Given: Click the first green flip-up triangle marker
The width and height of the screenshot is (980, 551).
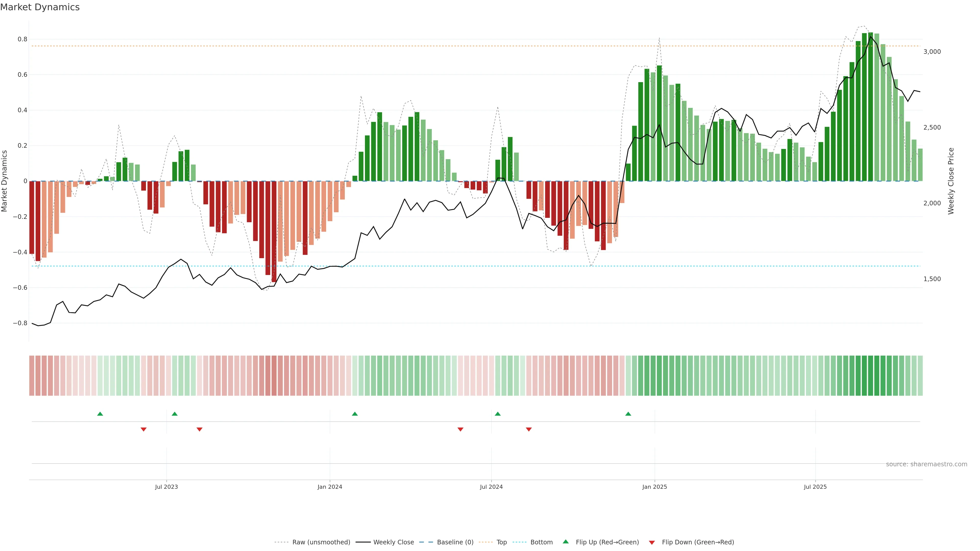Looking at the screenshot, I should (100, 414).
